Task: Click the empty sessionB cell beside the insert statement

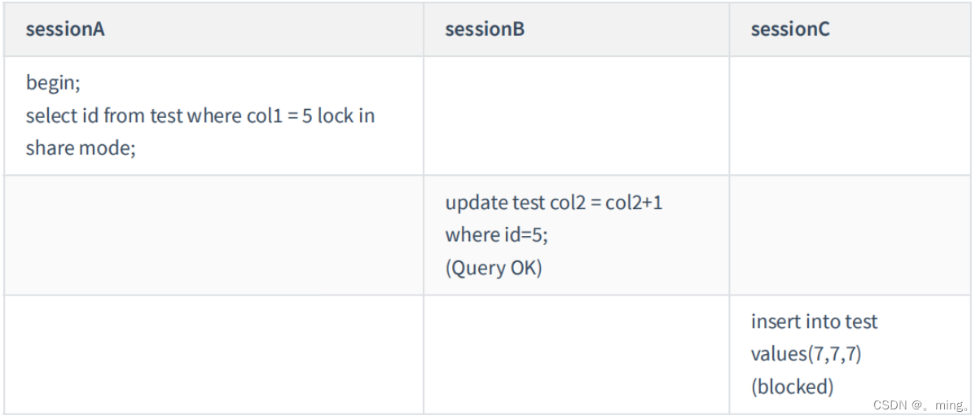Action: click(576, 354)
